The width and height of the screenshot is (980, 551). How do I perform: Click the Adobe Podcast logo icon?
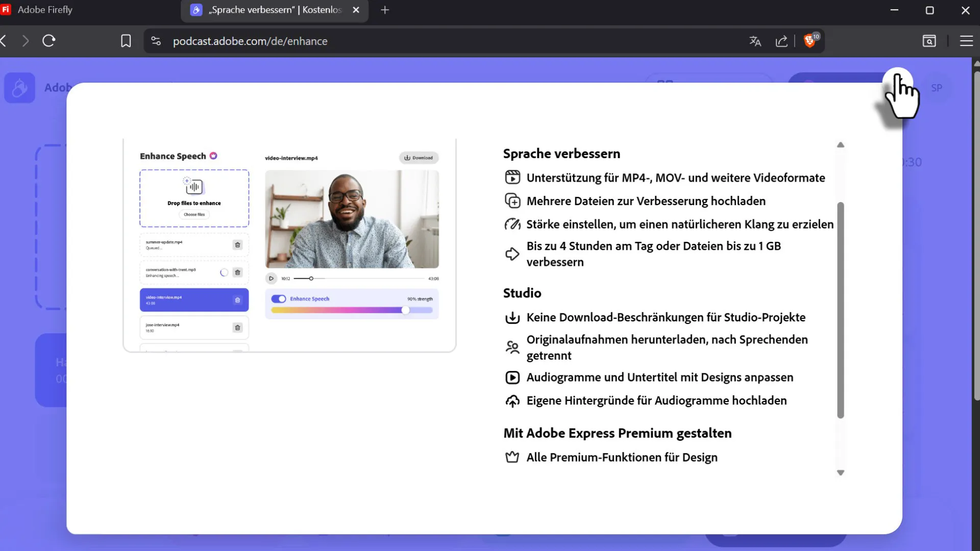[x=19, y=88]
